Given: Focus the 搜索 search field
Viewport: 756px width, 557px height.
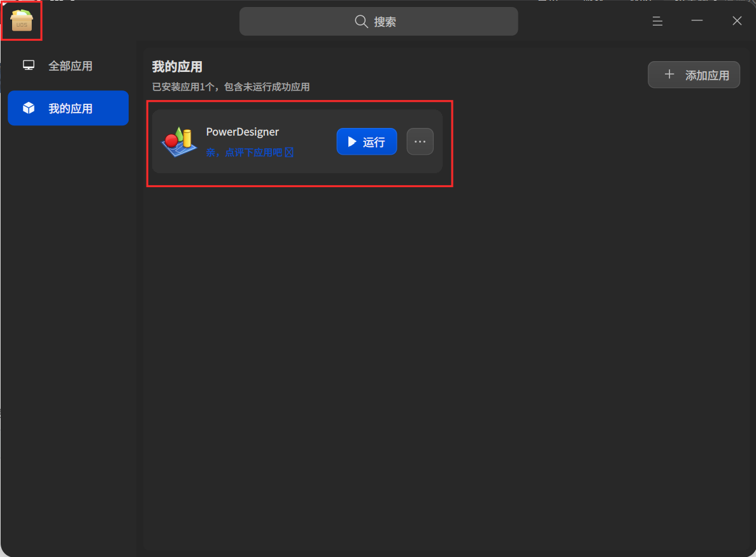Looking at the screenshot, I should point(378,21).
